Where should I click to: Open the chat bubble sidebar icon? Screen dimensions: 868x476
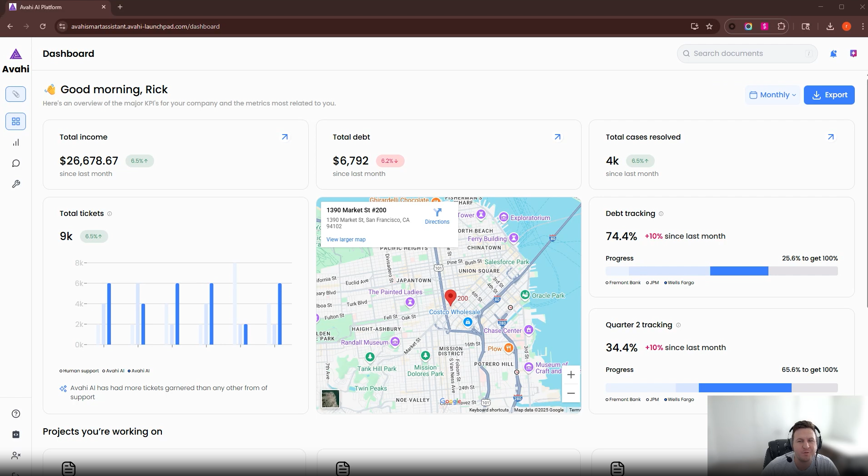point(16,163)
